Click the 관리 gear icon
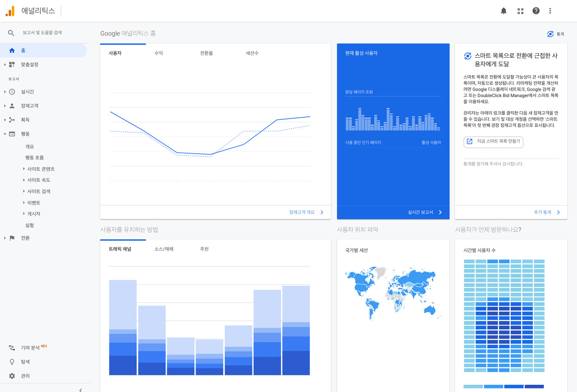 point(12,376)
